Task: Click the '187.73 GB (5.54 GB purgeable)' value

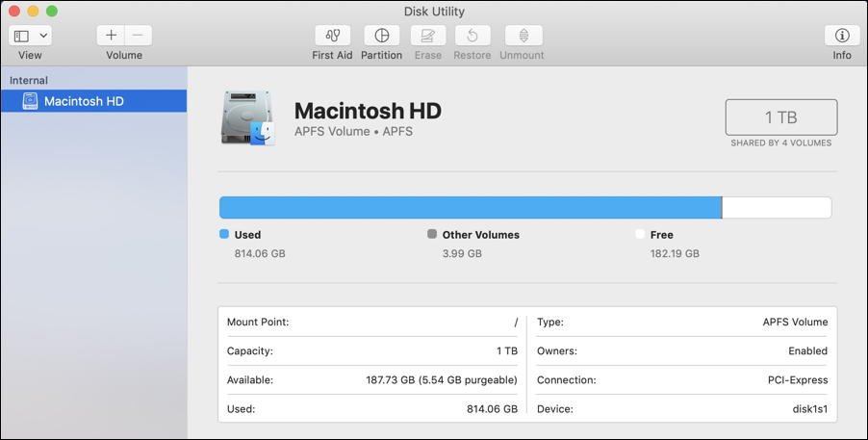Action: [442, 380]
